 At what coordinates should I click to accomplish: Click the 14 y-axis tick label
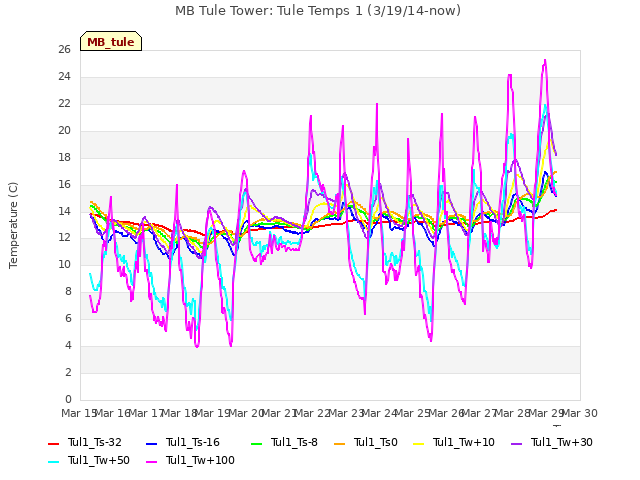click(x=64, y=211)
